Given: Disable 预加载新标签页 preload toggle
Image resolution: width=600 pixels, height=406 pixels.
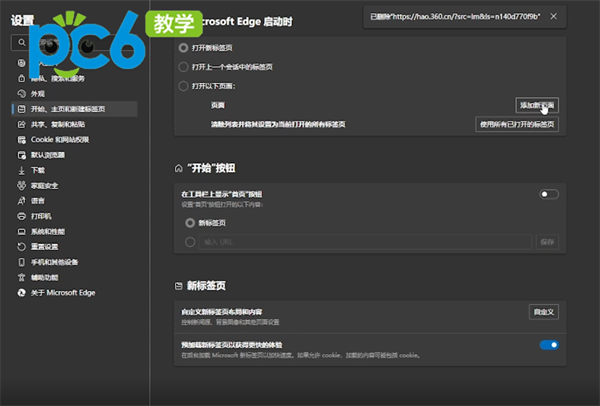Looking at the screenshot, I should pos(549,345).
